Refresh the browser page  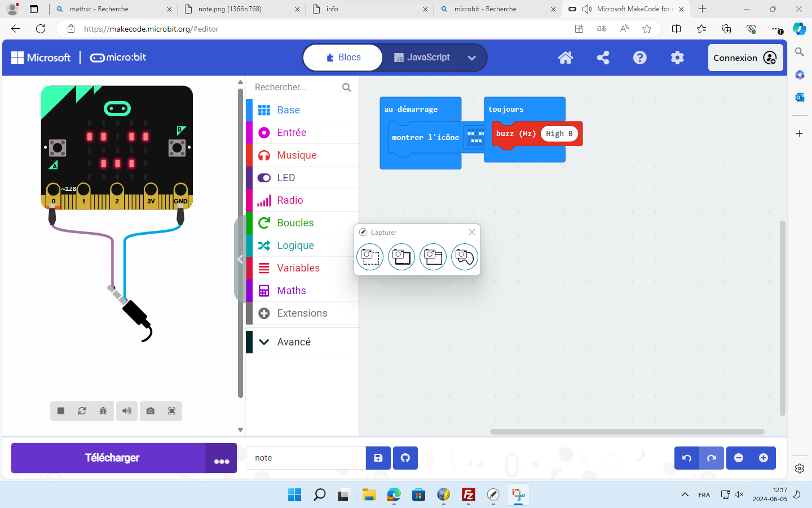[x=41, y=29]
